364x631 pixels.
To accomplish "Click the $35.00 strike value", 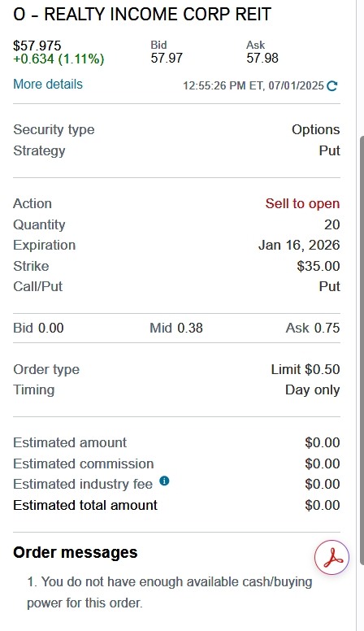I will tap(318, 266).
